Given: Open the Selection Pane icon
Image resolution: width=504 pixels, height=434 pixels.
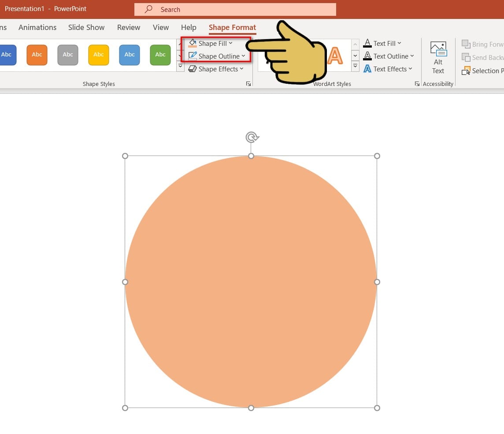Looking at the screenshot, I should [x=466, y=70].
